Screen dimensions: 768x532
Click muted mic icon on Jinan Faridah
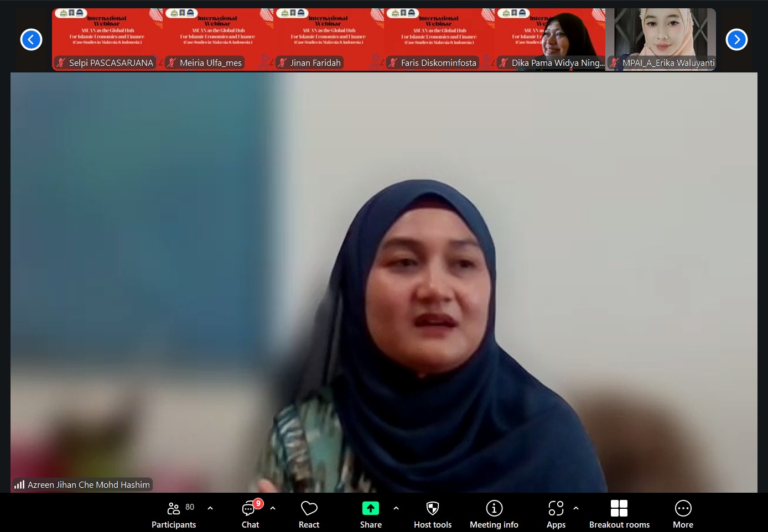(282, 63)
